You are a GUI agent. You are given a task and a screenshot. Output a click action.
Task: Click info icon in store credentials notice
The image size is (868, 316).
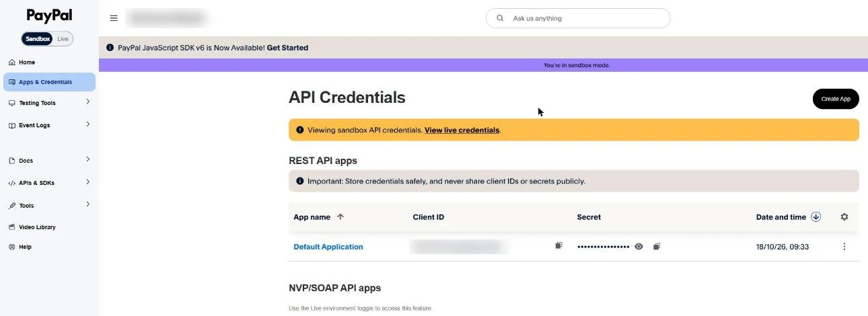coord(300,181)
